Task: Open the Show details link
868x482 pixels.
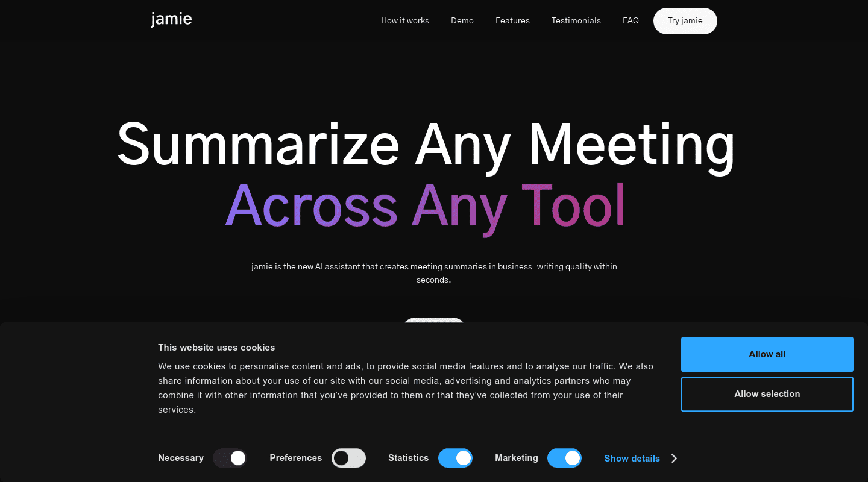Action: click(x=632, y=459)
